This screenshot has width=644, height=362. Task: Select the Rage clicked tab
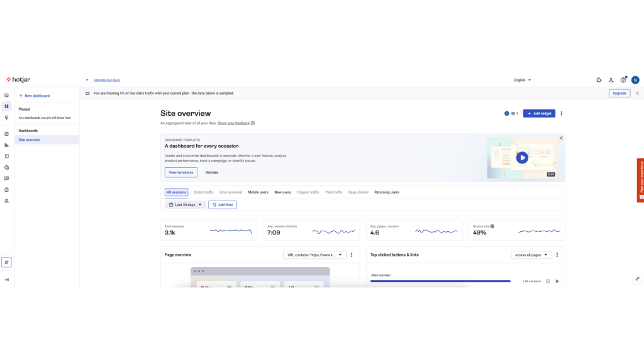(x=358, y=192)
